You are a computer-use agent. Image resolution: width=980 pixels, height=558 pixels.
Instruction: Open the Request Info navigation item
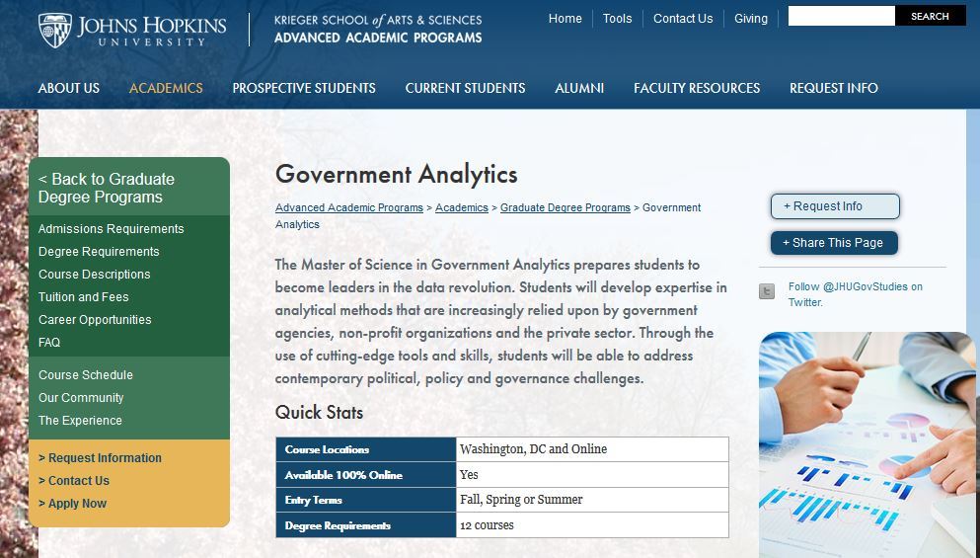click(834, 88)
